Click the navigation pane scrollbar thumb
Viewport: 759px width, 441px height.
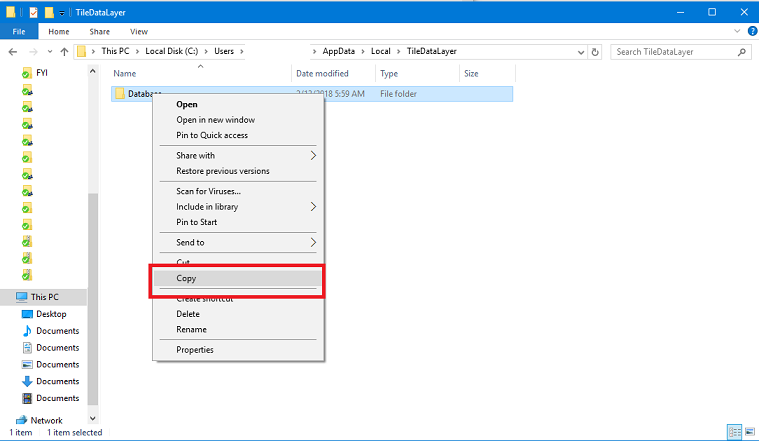point(93,299)
